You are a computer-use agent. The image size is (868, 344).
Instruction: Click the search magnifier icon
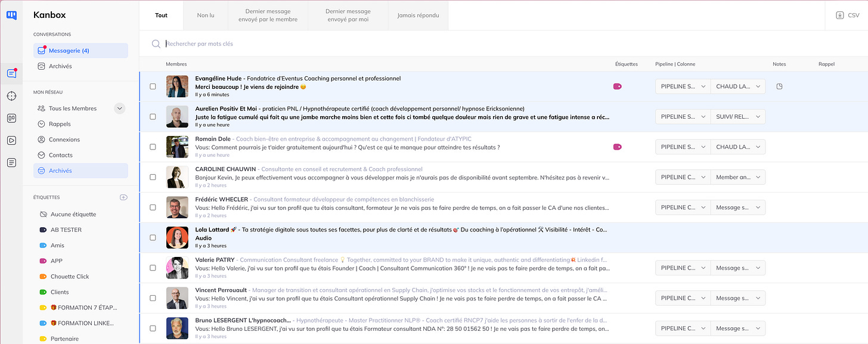156,44
